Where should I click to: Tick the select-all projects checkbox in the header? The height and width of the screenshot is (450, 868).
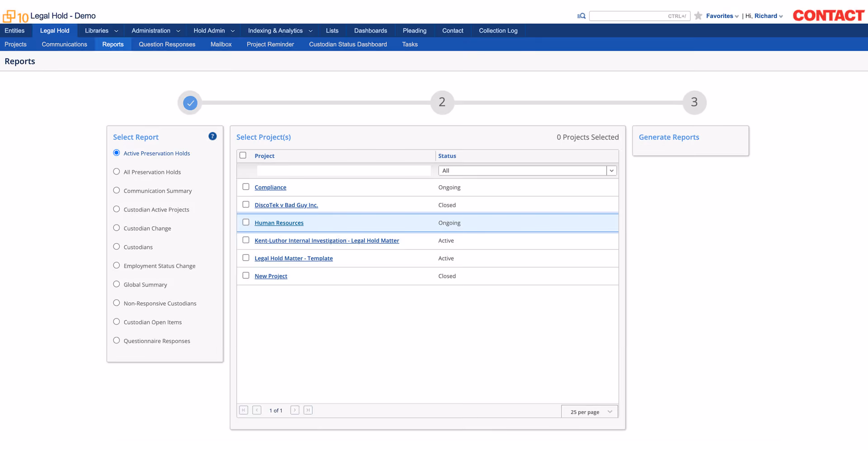(x=243, y=155)
